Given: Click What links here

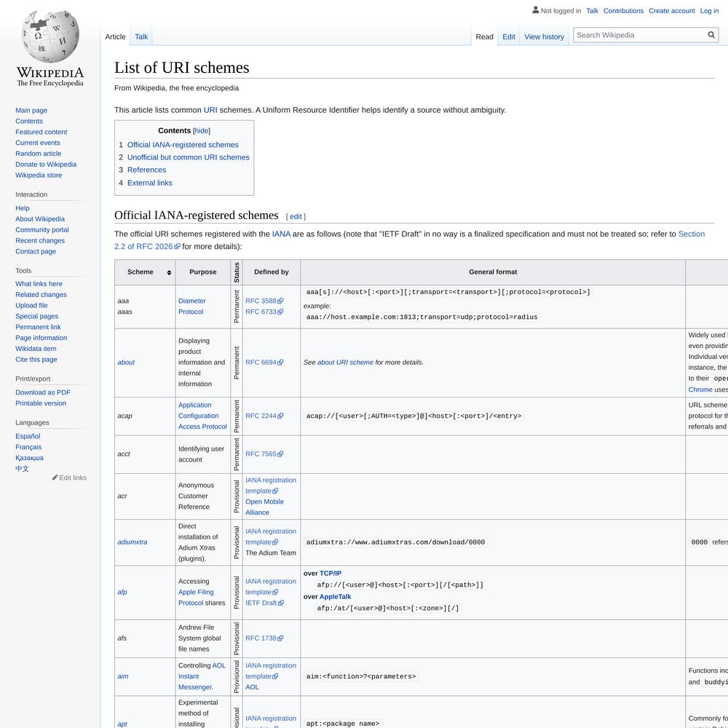Looking at the screenshot, I should pyautogui.click(x=39, y=284).
